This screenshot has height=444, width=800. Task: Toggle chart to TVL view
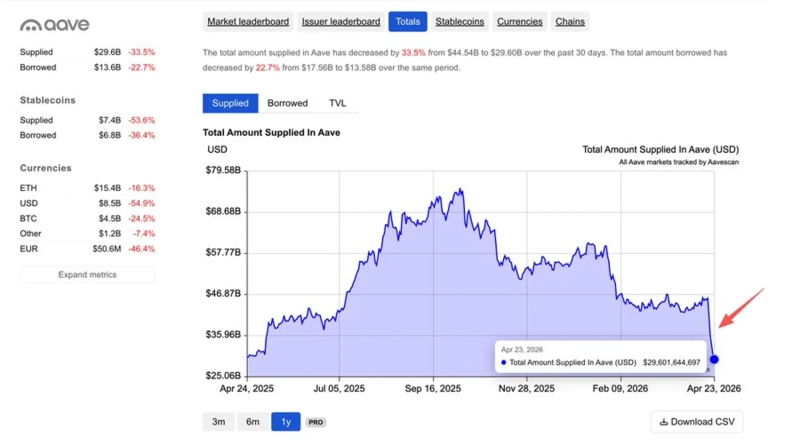click(x=338, y=103)
